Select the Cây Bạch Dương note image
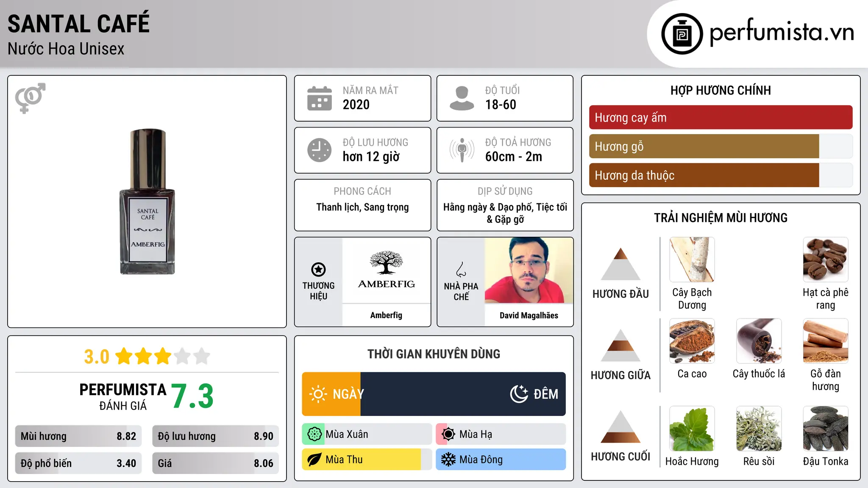Viewport: 868px width, 488px height. (692, 259)
